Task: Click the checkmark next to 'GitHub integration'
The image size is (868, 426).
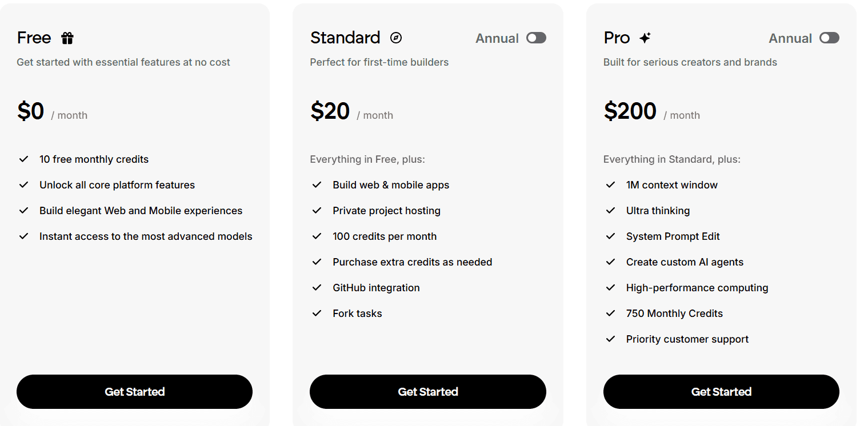Action: (317, 287)
